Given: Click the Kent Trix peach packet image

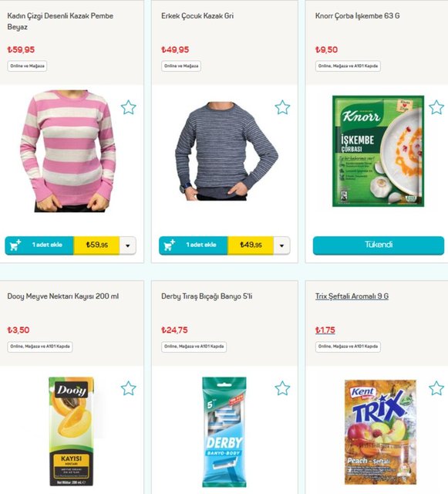Looking at the screenshot, I should coord(380,432).
